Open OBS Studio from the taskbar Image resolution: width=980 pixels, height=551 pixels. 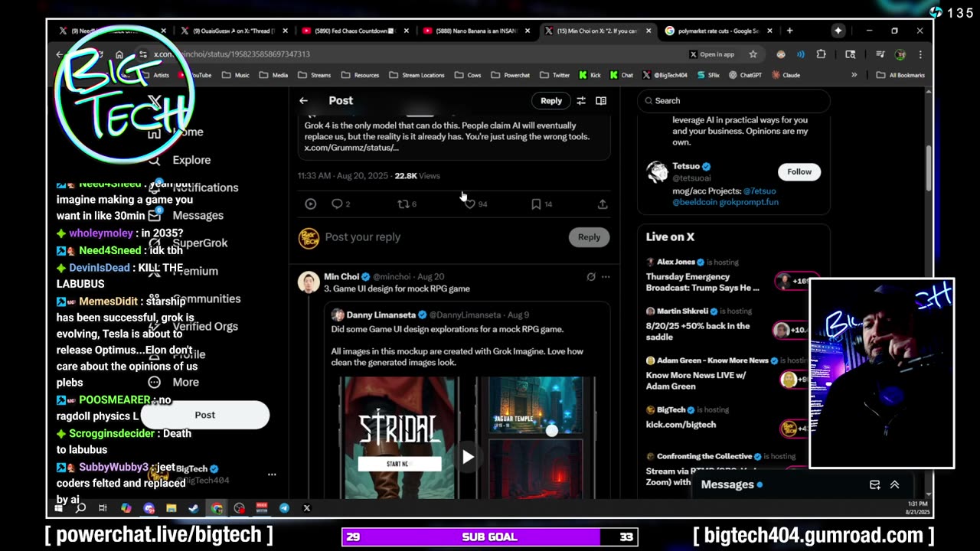click(239, 508)
